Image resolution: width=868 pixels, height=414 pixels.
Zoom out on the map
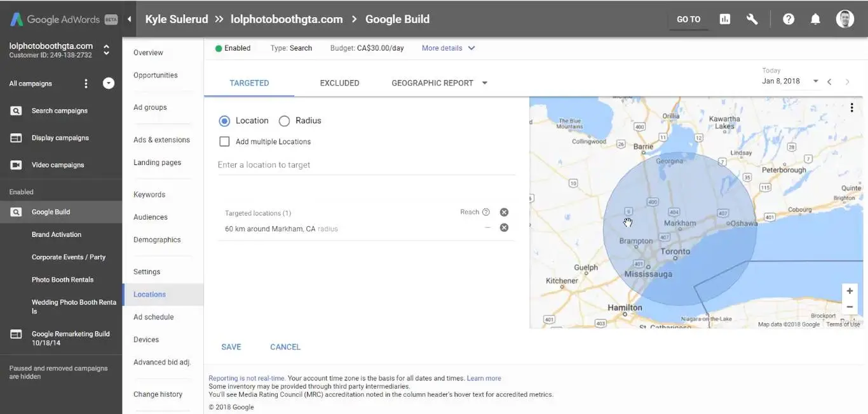pos(850,307)
